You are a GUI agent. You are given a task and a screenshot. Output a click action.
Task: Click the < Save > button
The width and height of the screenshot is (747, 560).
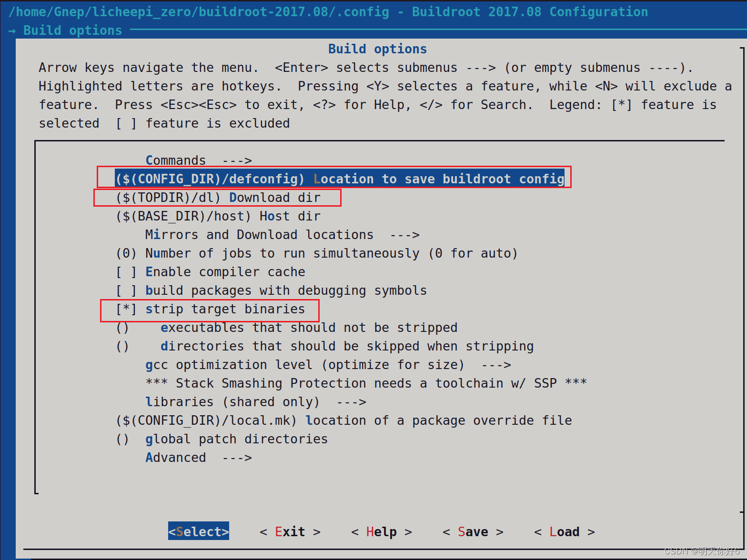473,531
